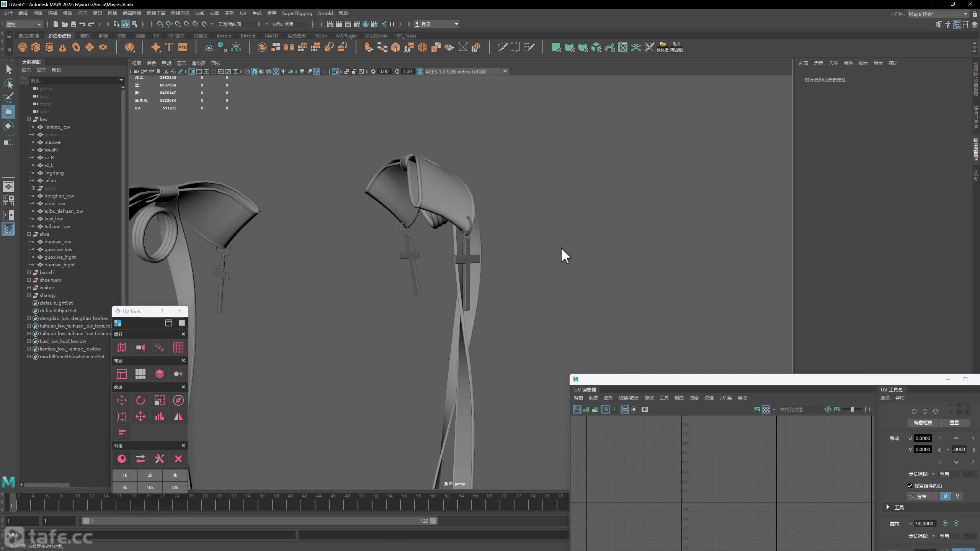Open the login account dropdown
Screen dimensions: 980x551
tap(436, 24)
